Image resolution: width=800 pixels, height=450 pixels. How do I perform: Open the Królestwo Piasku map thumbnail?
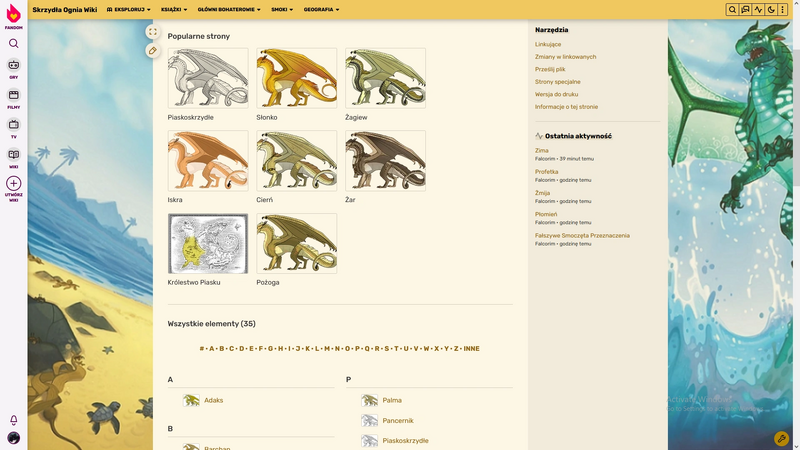pyautogui.click(x=208, y=243)
